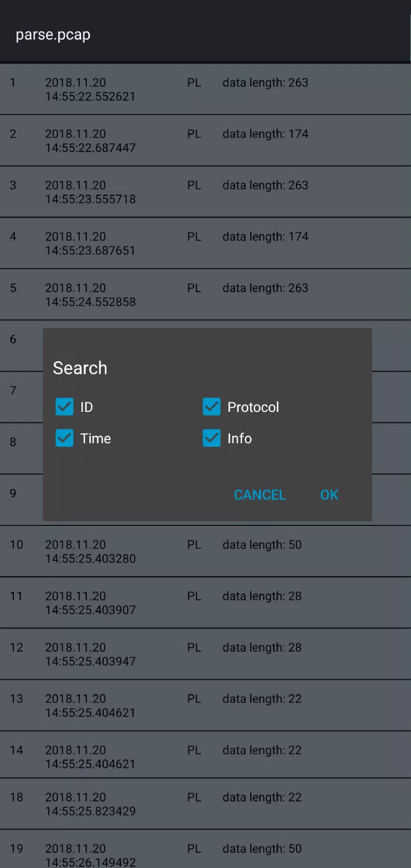The height and width of the screenshot is (868, 411).
Task: Toggle the Protocol checkbox
Action: coord(212,407)
